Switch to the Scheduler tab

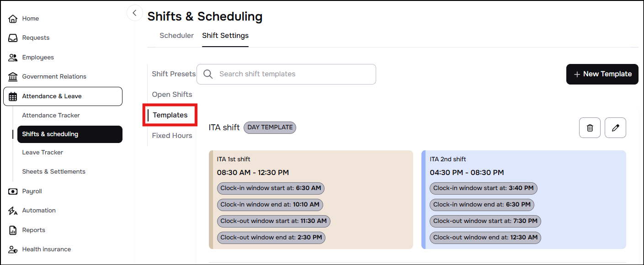pyautogui.click(x=176, y=36)
